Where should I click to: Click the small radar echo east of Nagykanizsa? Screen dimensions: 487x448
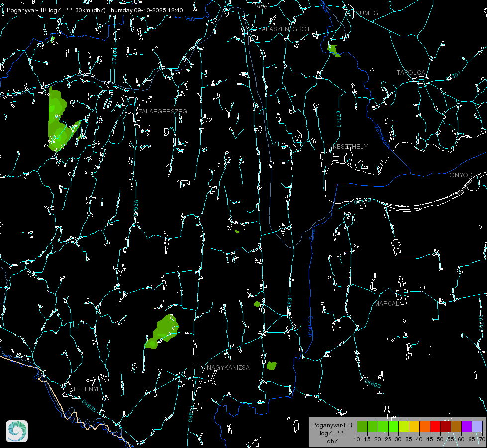pos(272,366)
